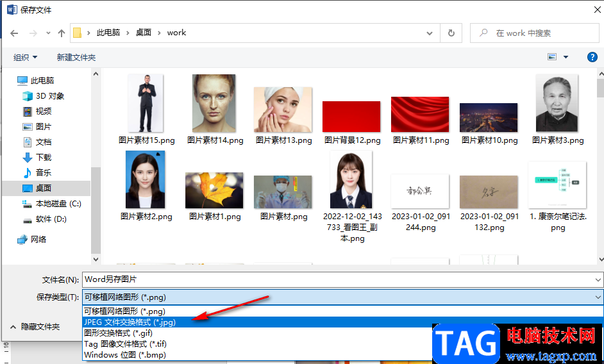Expand the address bar history dropdown
Image resolution: width=604 pixels, height=364 pixels.
[430, 33]
